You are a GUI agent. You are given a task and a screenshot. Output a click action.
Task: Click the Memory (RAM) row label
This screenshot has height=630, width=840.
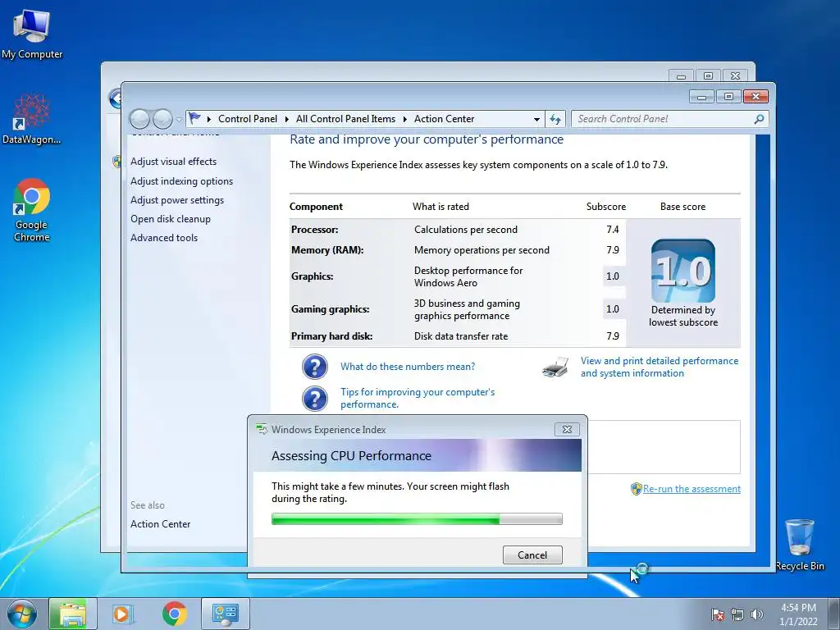[327, 250]
